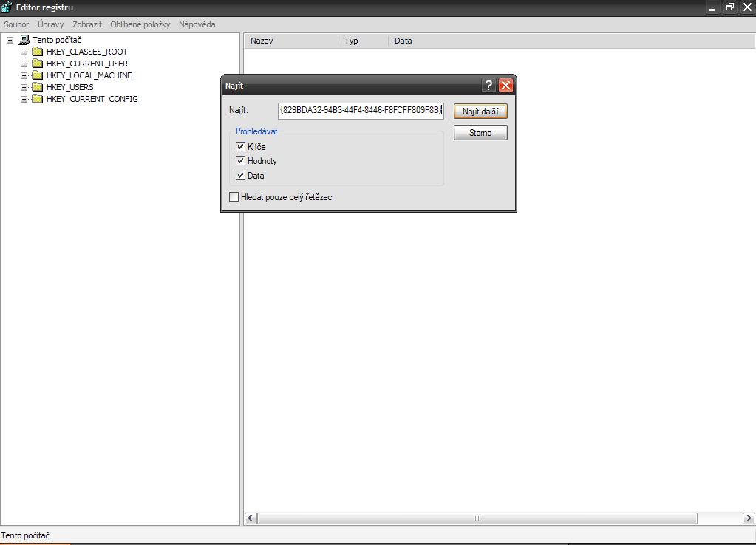Click the HKEY_CURRENT_CONFIG folder icon

click(x=38, y=99)
